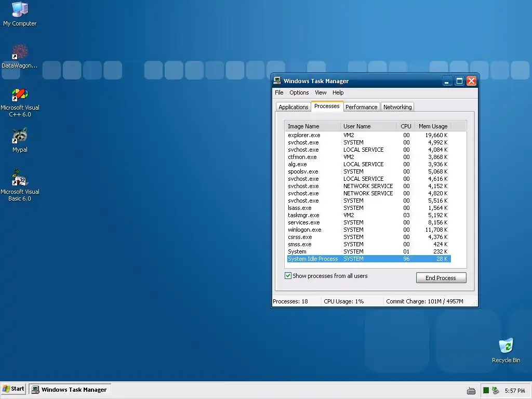Select svchost.exe using 4,992 K memory
This screenshot has height=399, width=532.
368,142
